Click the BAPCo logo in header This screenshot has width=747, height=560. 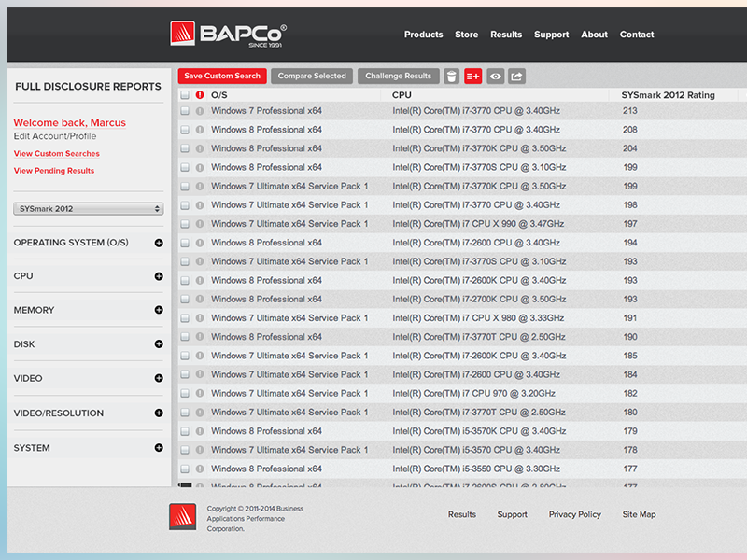(x=229, y=34)
